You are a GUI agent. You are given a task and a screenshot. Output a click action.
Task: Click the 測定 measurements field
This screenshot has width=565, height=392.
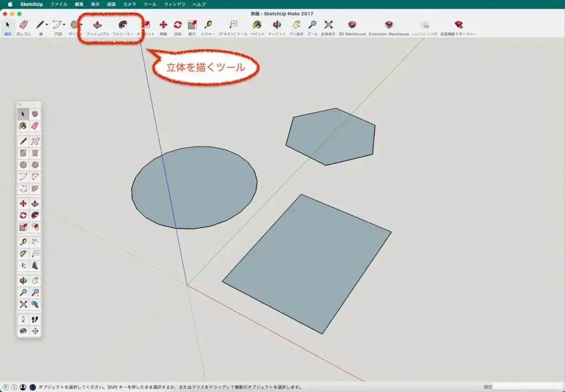[x=527, y=388]
